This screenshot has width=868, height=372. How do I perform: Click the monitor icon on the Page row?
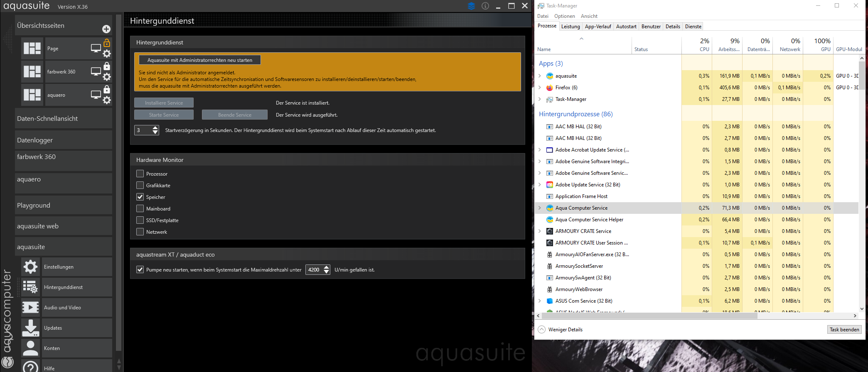96,48
